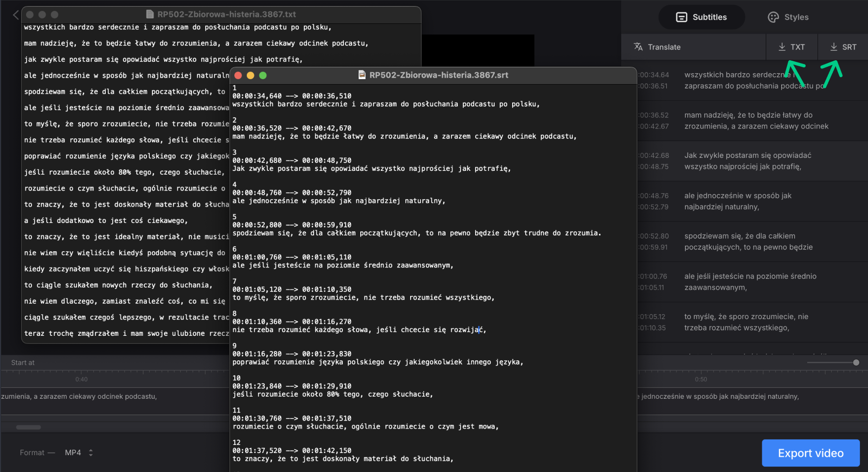Open the Subtitles tab
Image resolution: width=868 pixels, height=472 pixels.
(x=701, y=17)
